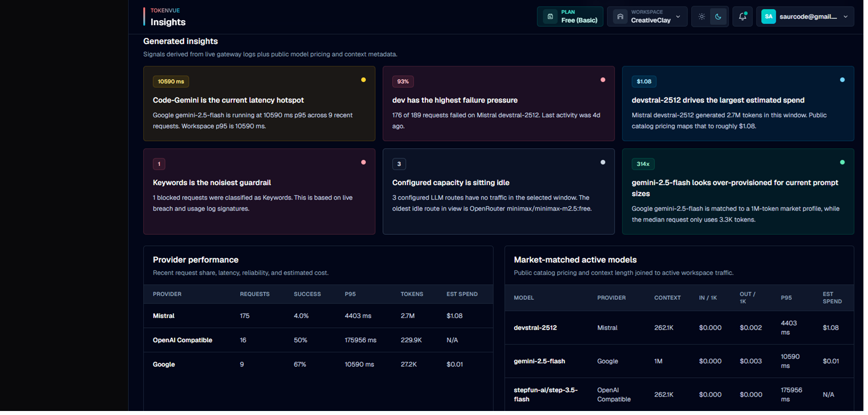
Task: Click the Insights page title
Action: pos(168,22)
